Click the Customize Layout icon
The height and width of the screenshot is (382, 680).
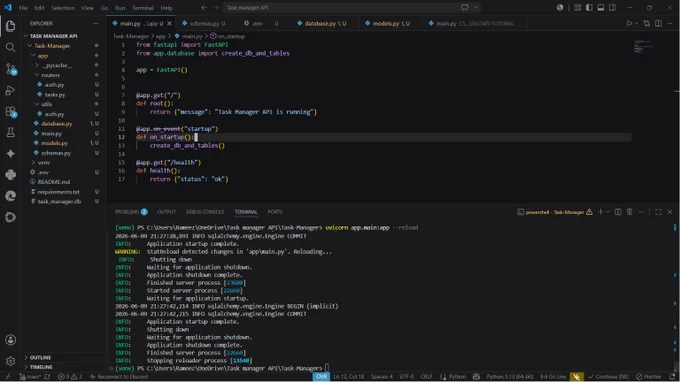(x=577, y=7)
